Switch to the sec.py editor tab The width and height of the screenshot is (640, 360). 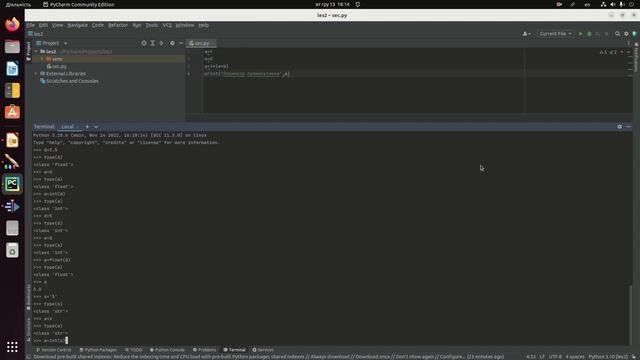201,43
